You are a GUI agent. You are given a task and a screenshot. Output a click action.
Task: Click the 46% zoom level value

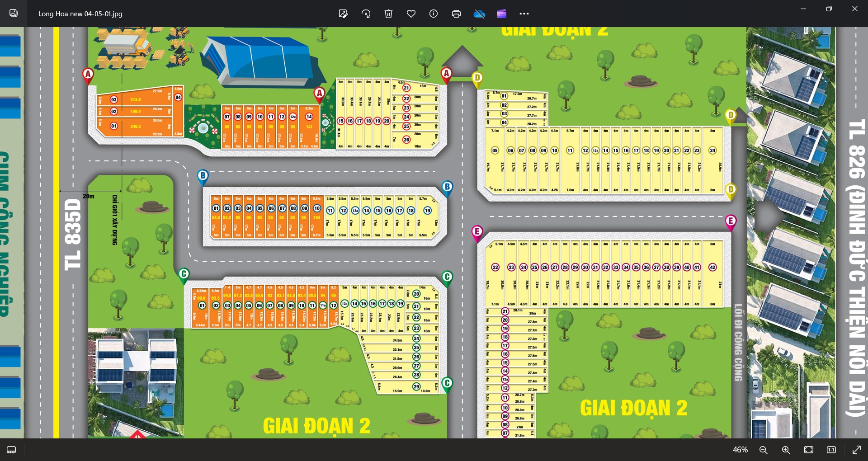(740, 450)
